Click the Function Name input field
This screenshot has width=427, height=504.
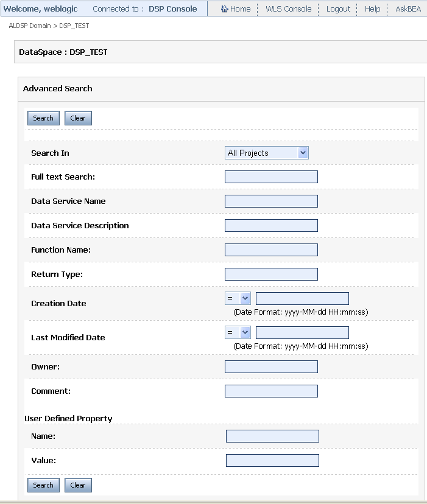(271, 250)
